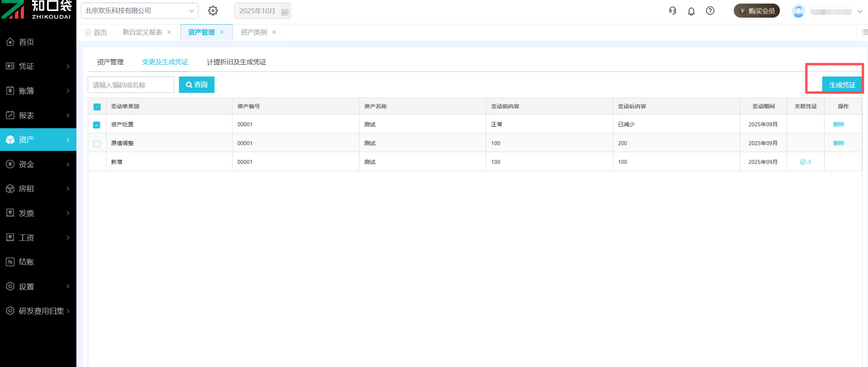Screen dimensions: 868x367
Task: Uncheck the 资产处置 row checkbox
Action: click(97, 125)
